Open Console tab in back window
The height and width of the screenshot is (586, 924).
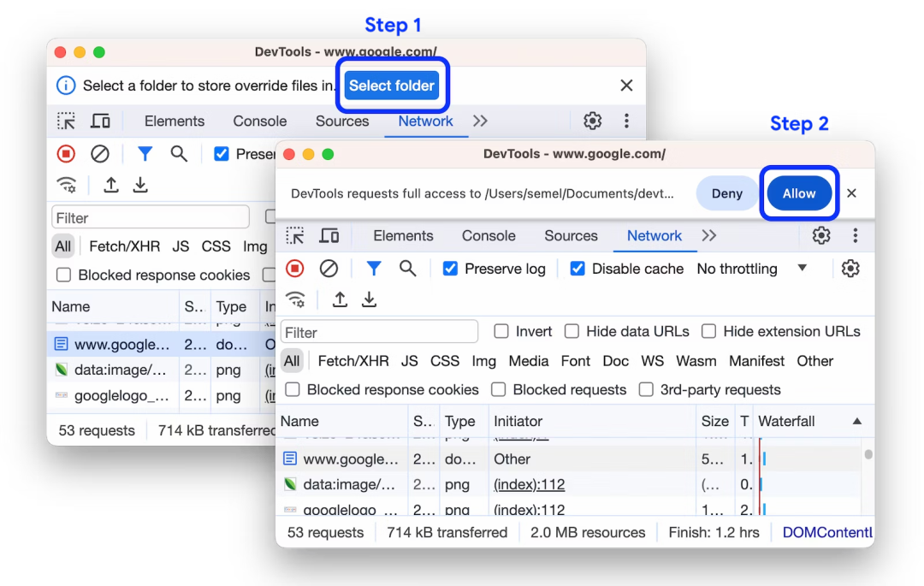[260, 121]
